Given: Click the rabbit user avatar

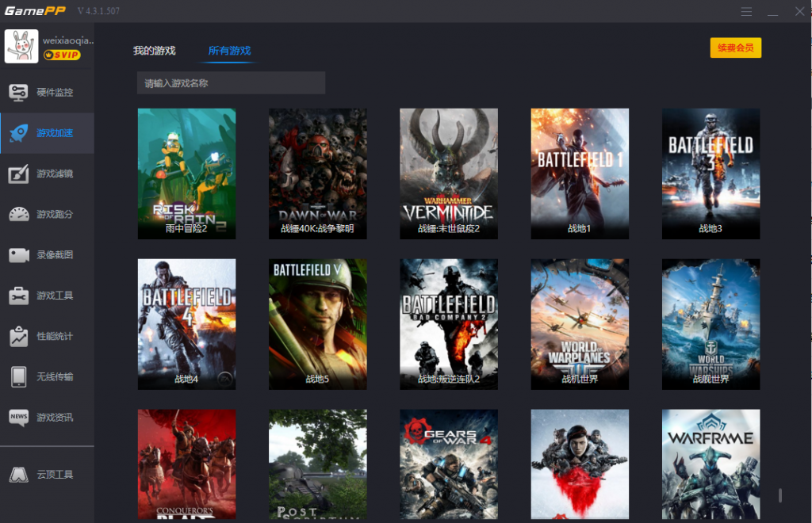Looking at the screenshot, I should pos(21,46).
